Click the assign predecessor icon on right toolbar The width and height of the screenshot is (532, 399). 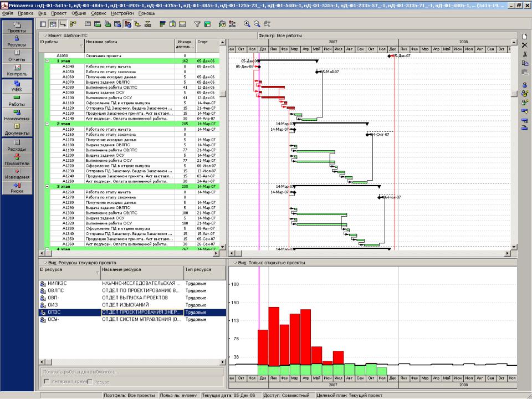coord(525,120)
